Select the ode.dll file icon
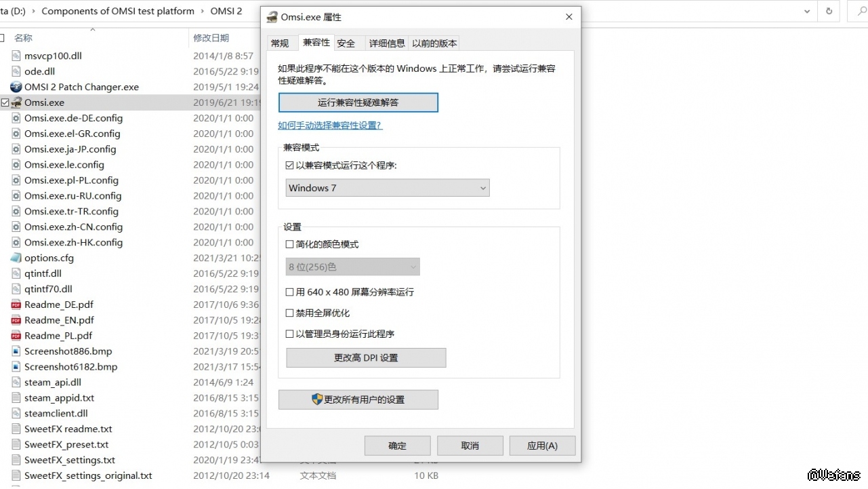Image resolution: width=868 pixels, height=489 pixels. click(x=16, y=71)
